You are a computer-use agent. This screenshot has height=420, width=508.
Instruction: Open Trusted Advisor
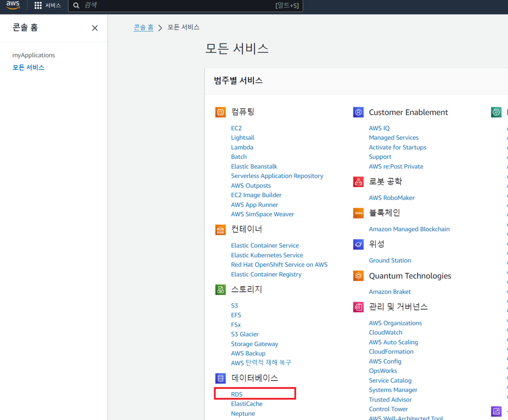pos(390,399)
